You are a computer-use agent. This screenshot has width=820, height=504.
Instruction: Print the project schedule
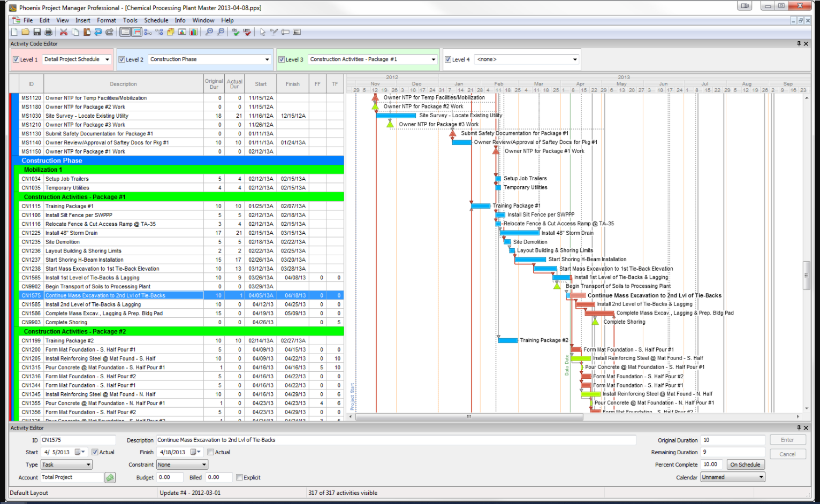coord(48,32)
